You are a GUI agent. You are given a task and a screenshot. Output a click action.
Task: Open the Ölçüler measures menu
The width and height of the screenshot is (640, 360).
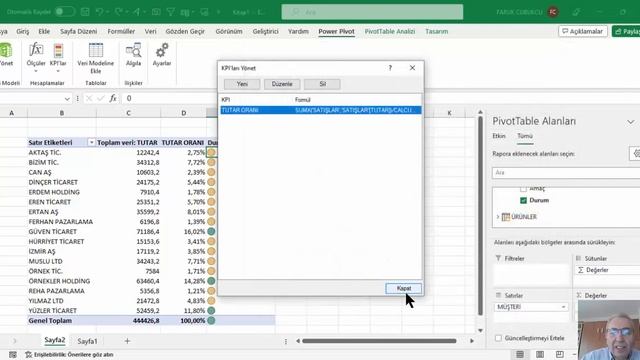point(36,58)
